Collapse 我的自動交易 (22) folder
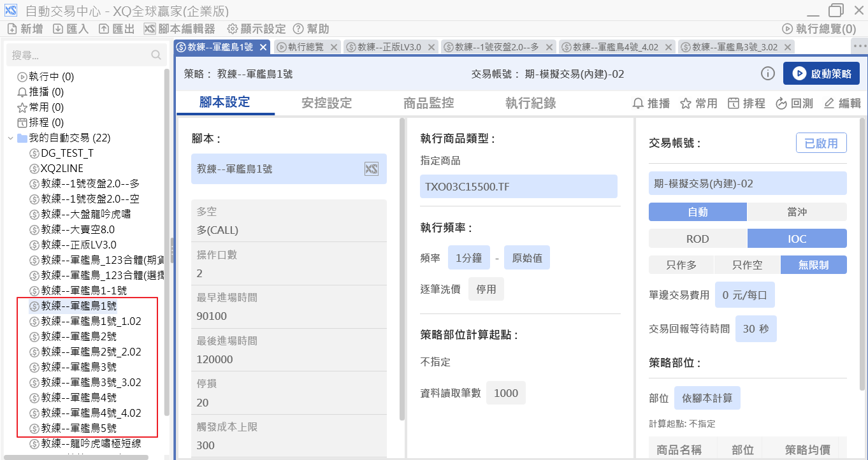The width and height of the screenshot is (868, 460). 10,138
